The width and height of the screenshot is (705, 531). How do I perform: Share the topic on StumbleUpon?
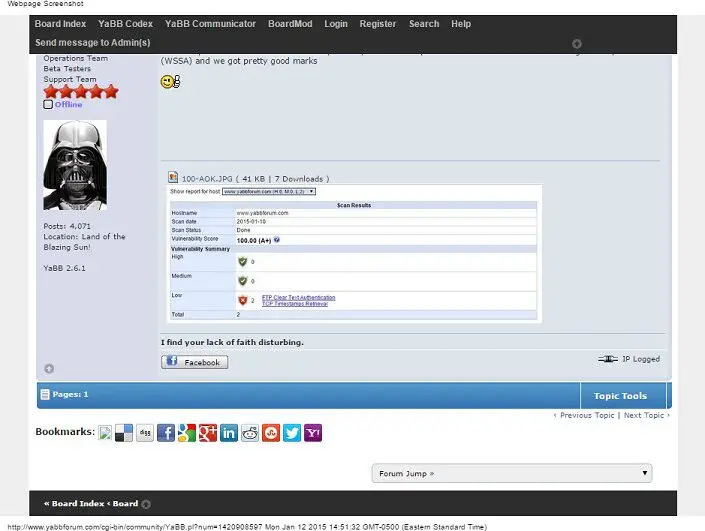(x=271, y=433)
